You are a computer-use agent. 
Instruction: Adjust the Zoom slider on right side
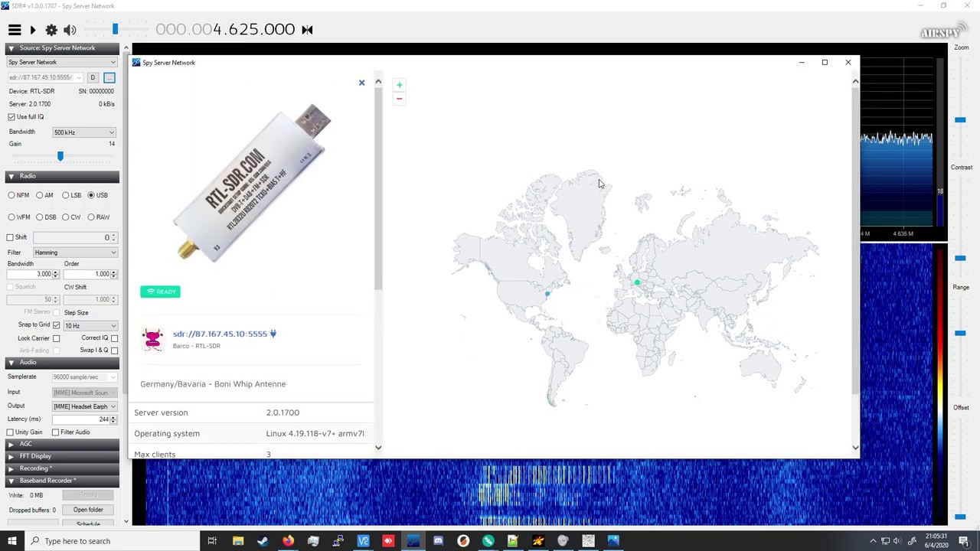click(960, 120)
